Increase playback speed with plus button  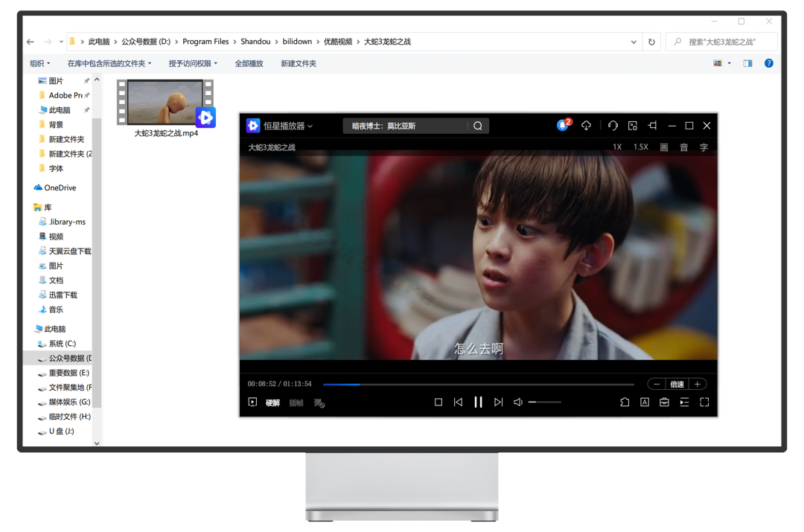click(x=698, y=384)
